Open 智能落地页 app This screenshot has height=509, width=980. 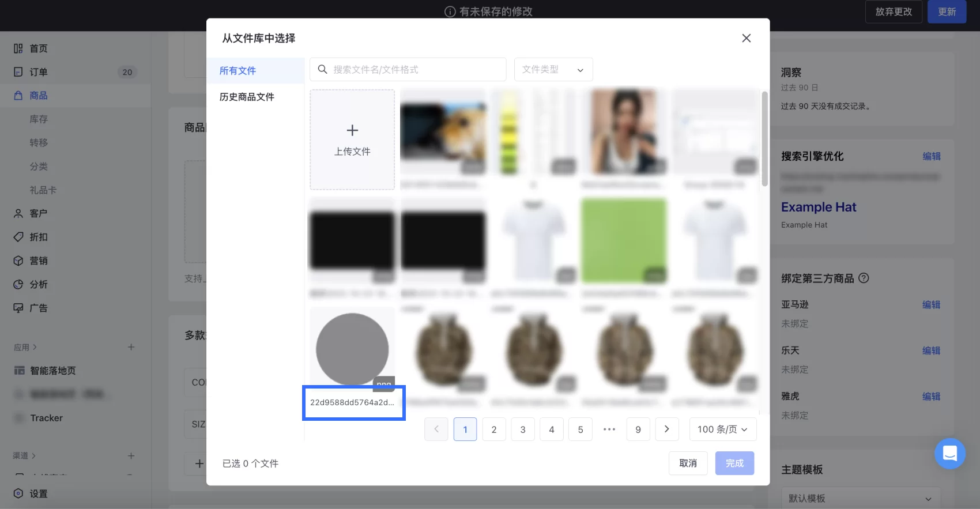[53, 371]
